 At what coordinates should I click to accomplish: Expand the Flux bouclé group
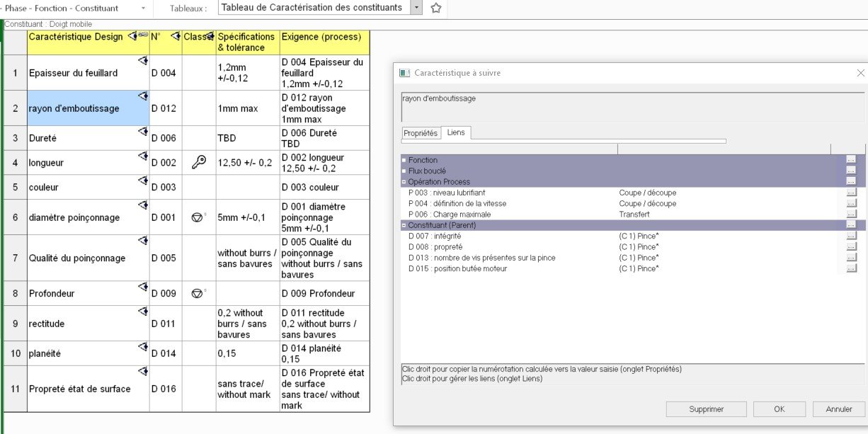click(404, 171)
